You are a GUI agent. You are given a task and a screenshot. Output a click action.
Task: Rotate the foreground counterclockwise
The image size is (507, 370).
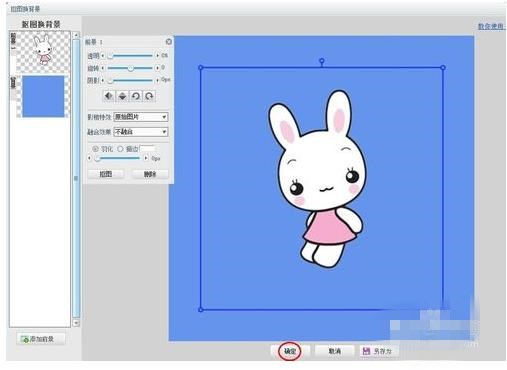pos(136,96)
